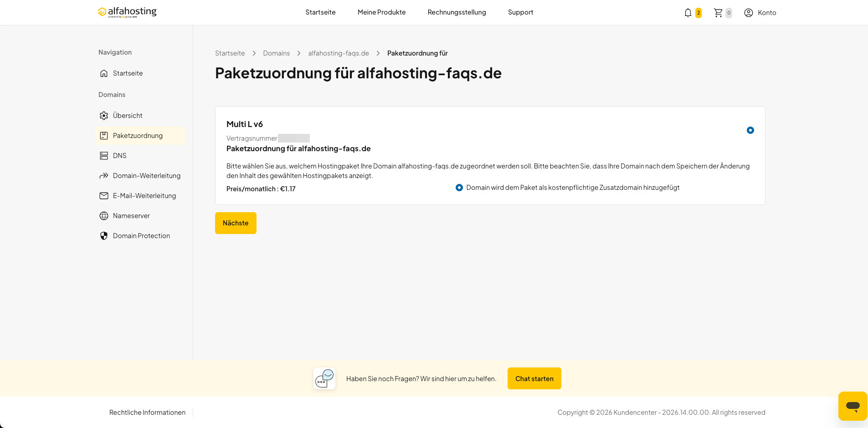868x428 pixels.
Task: Open the Paketzuordnung sidebar entry
Action: point(140,136)
